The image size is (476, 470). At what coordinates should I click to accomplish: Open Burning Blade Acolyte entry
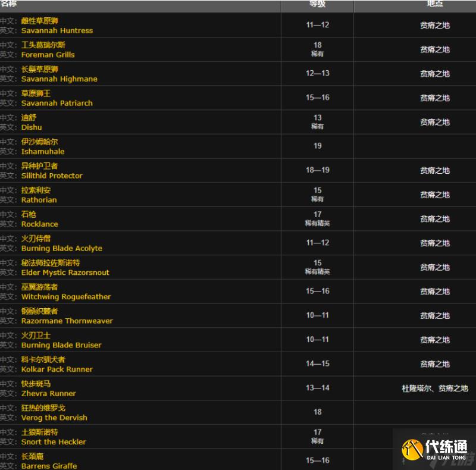tap(62, 248)
